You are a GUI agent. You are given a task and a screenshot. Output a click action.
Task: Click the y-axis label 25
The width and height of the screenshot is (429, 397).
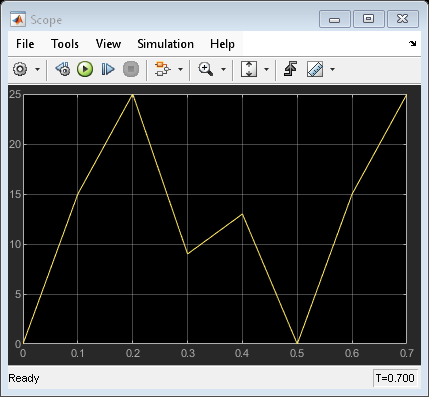(15, 95)
